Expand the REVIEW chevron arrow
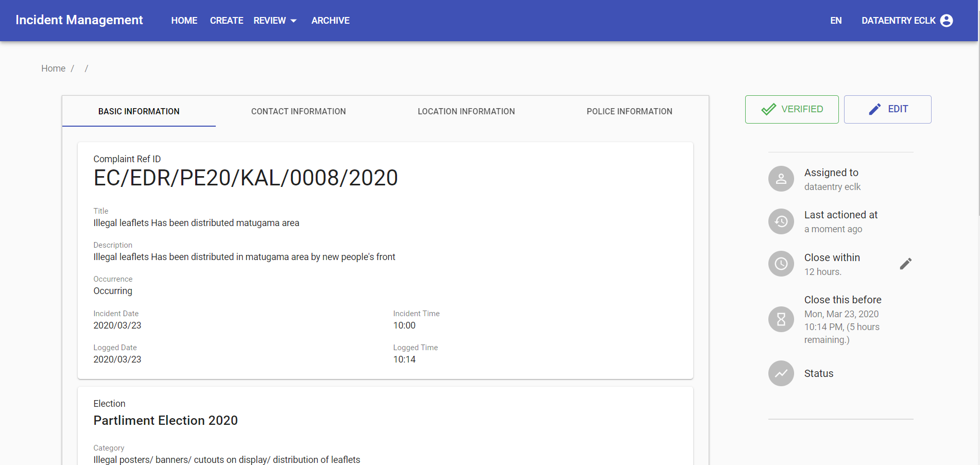This screenshot has width=980, height=465. [x=294, y=21]
